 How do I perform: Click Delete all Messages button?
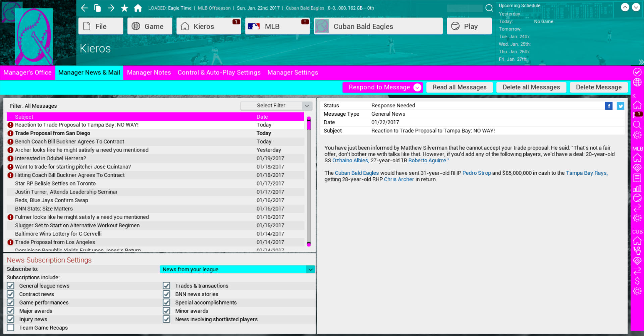pos(531,87)
